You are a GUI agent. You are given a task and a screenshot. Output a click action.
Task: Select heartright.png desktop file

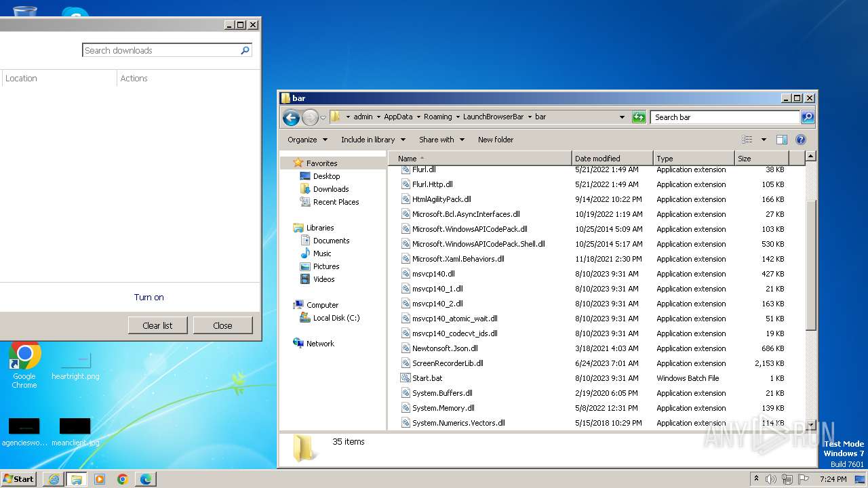click(75, 366)
